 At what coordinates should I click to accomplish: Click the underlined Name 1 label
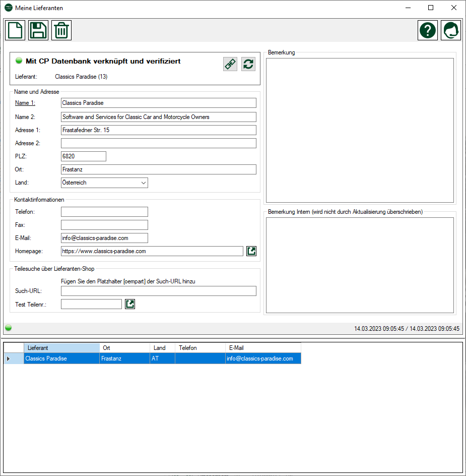[25, 103]
